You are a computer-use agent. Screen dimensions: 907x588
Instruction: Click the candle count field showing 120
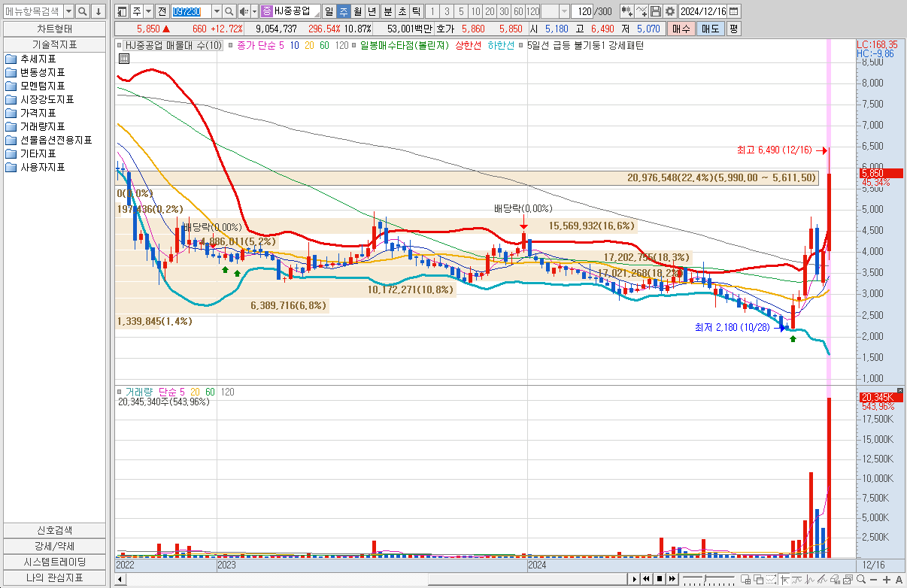point(581,11)
